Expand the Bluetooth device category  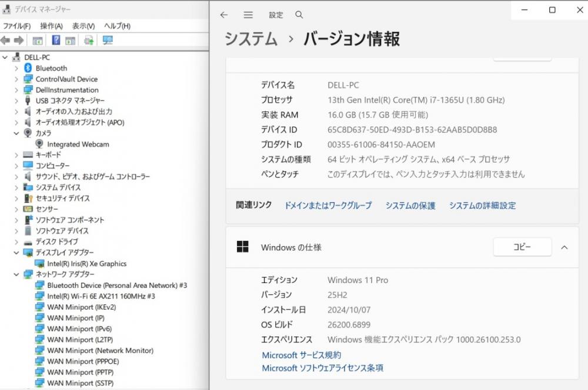pos(16,68)
